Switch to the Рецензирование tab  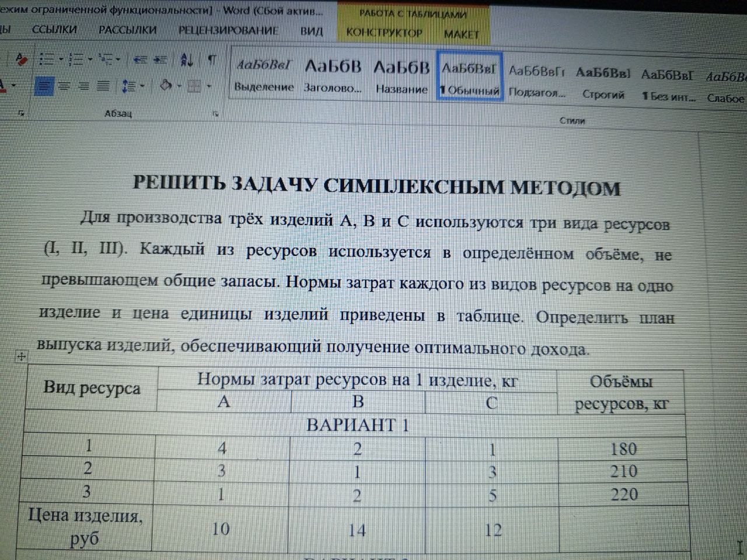pos(228,30)
